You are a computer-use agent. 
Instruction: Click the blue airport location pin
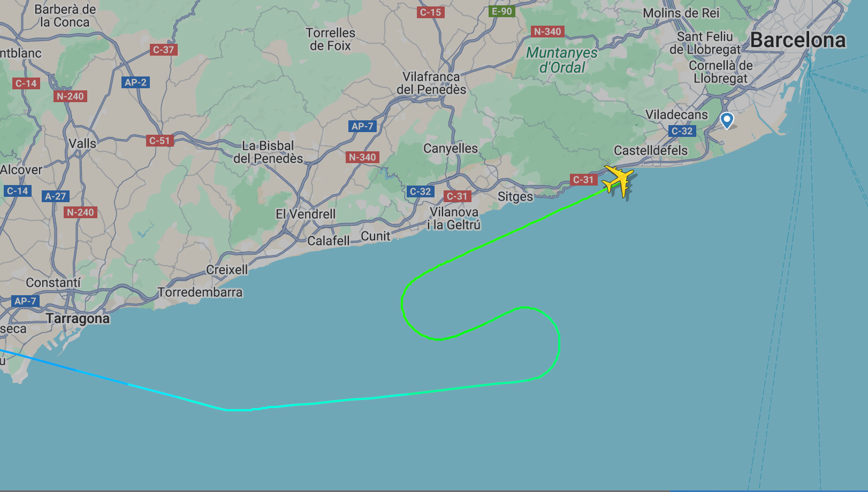[x=727, y=120]
